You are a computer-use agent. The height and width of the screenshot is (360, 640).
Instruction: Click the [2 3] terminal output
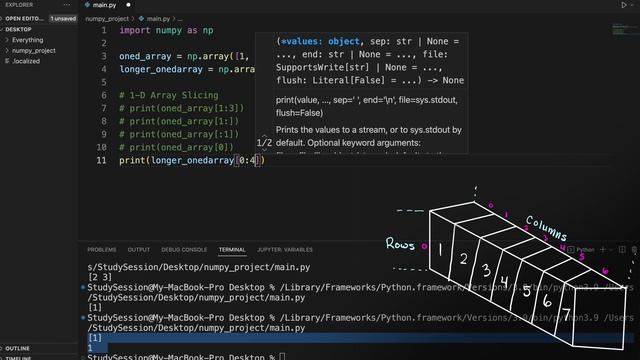point(100,277)
